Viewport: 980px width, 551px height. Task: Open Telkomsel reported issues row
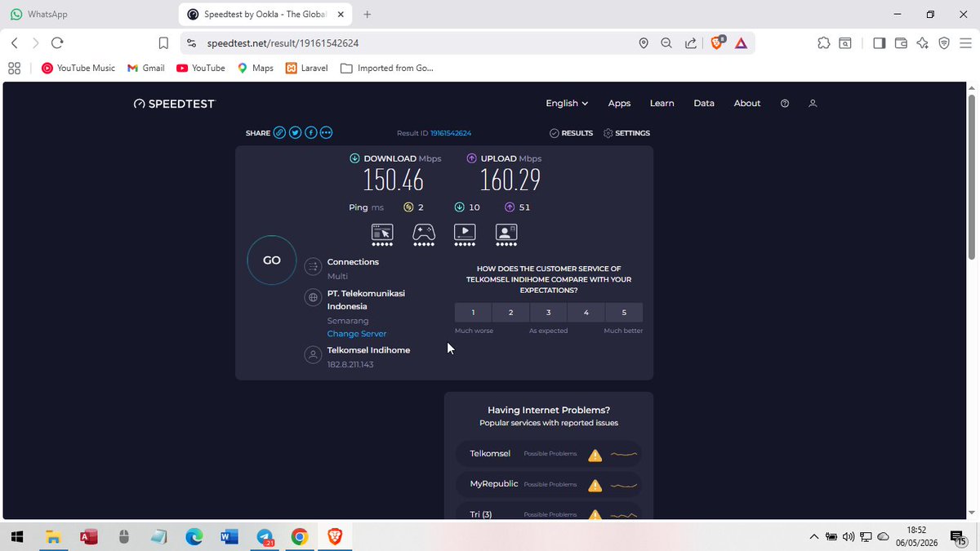[549, 454]
